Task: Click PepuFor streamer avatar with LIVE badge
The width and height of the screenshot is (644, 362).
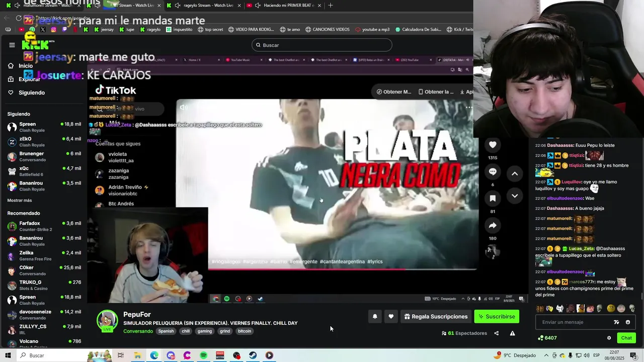Action: point(107,321)
